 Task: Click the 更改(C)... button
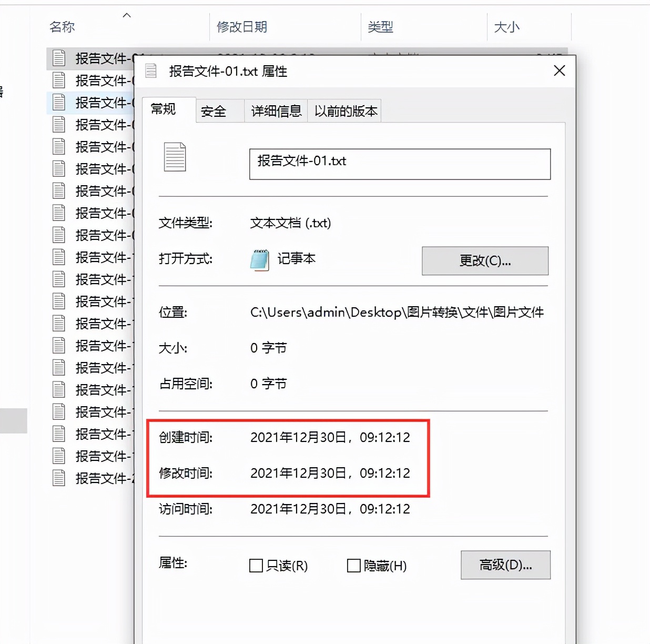(x=485, y=260)
